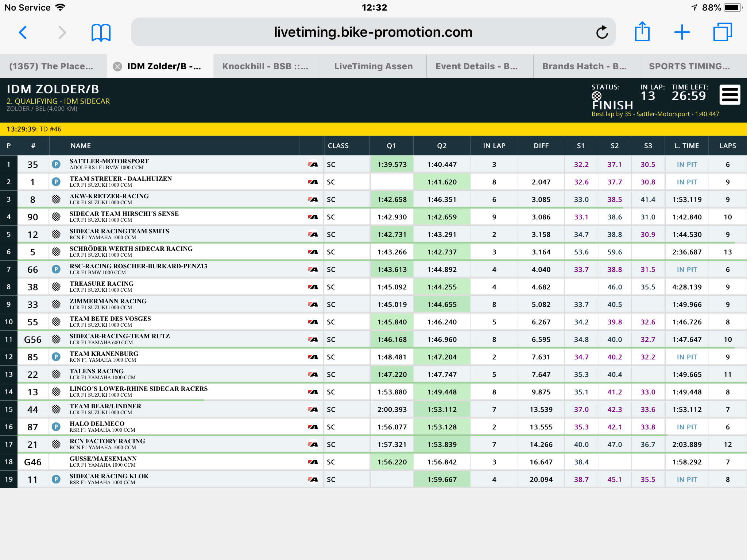This screenshot has height=560, width=747.
Task: Open the Share sheet icon
Action: (642, 31)
